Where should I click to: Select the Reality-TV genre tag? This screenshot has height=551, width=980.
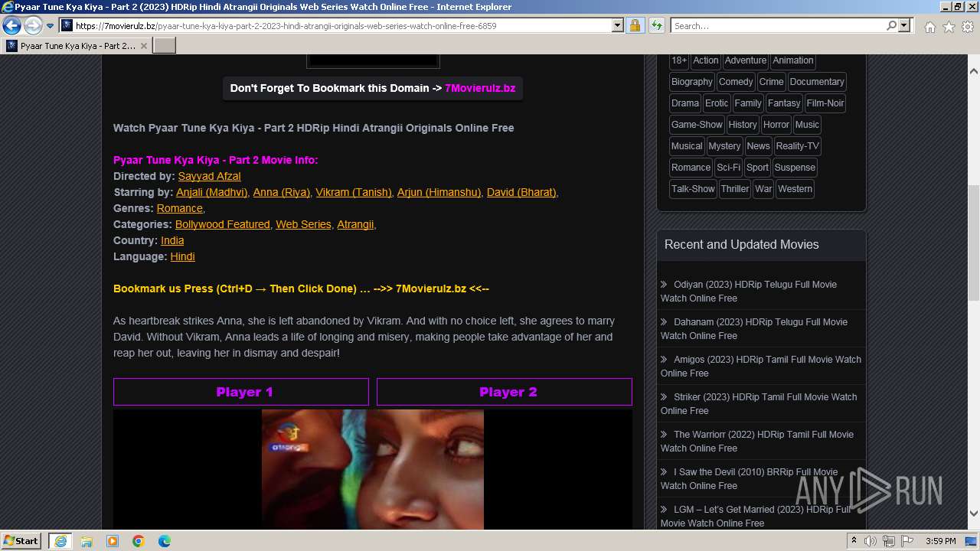click(x=798, y=146)
